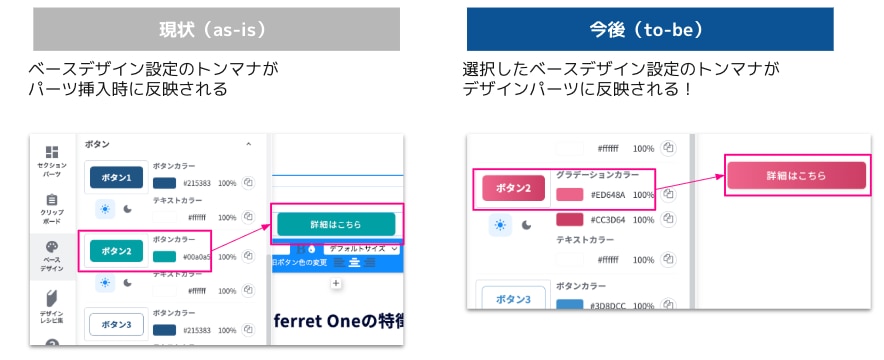
Task: Click the center-align icon in blue toolbar
Action: coord(354,262)
